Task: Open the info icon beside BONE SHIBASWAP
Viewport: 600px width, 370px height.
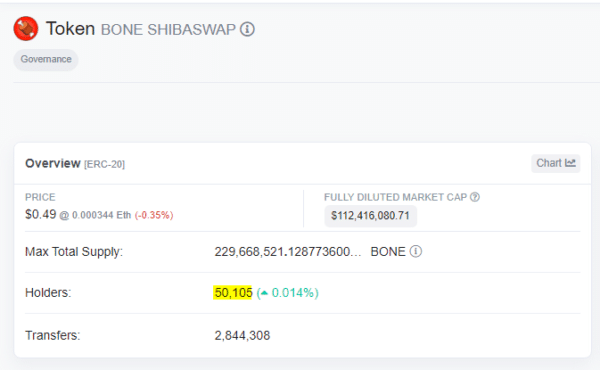Action: click(247, 29)
